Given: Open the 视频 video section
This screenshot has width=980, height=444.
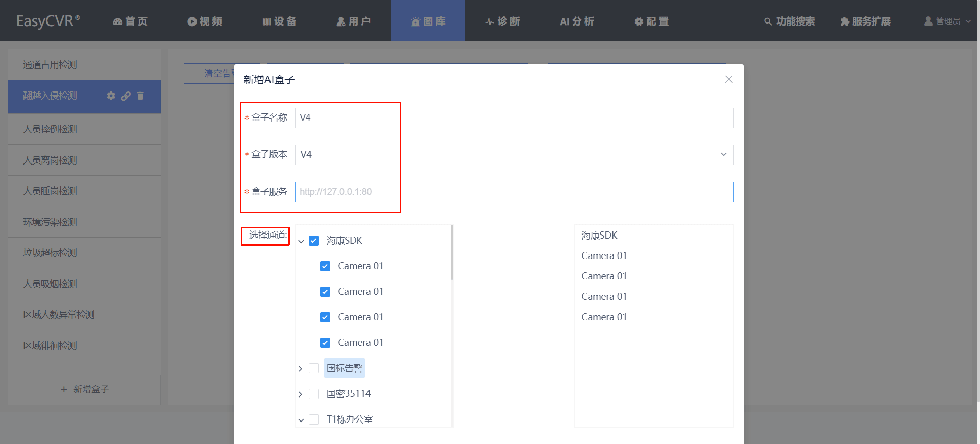Looking at the screenshot, I should point(205,21).
